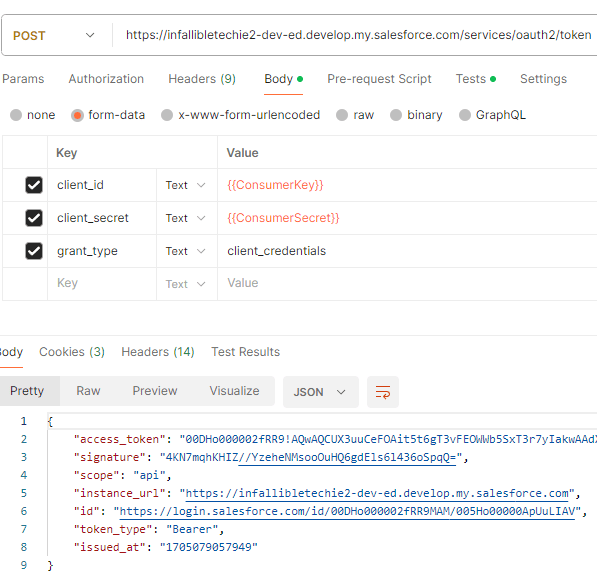
Task: Click the empty Value placeholder field
Action: (407, 284)
